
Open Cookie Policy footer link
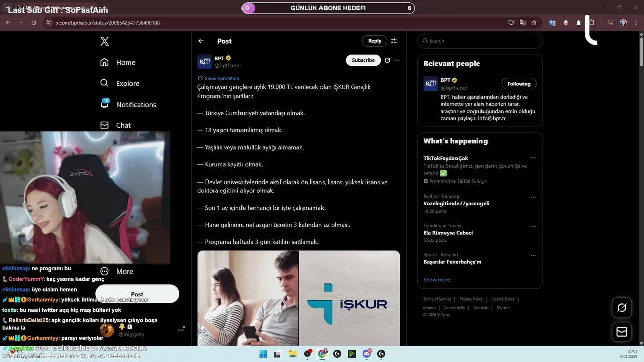pos(503,299)
